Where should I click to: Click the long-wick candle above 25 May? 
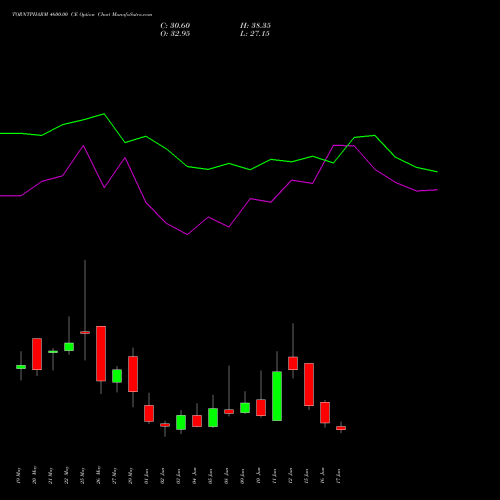[85, 332]
